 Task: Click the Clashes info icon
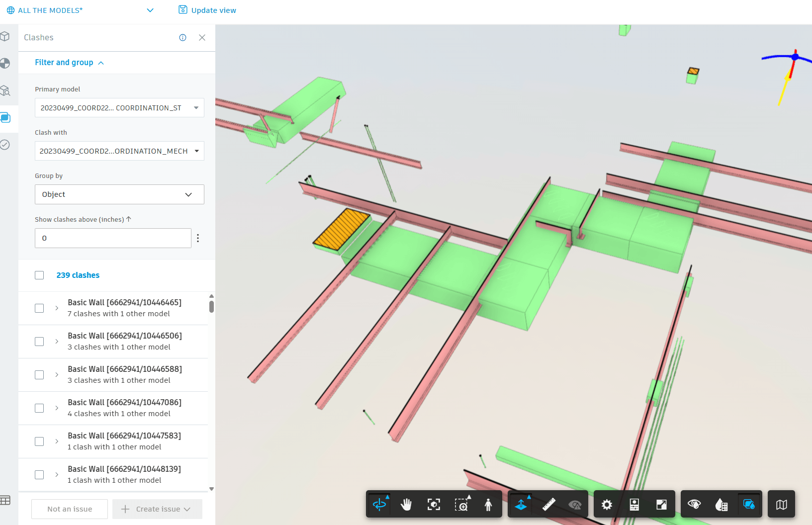(x=182, y=38)
